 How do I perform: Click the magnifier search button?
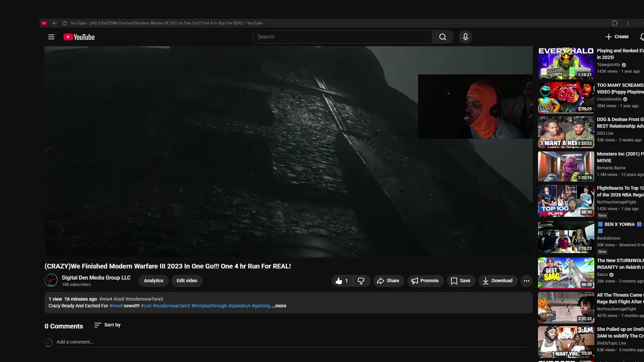coord(443,37)
